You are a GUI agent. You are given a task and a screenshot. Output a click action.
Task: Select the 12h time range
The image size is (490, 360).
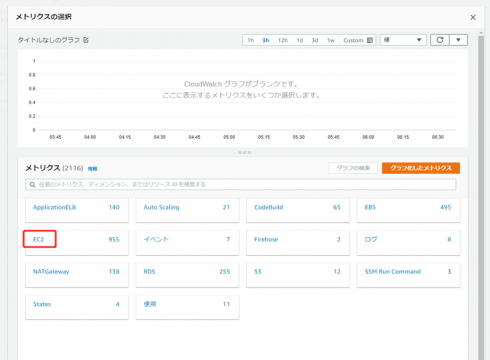coord(283,40)
